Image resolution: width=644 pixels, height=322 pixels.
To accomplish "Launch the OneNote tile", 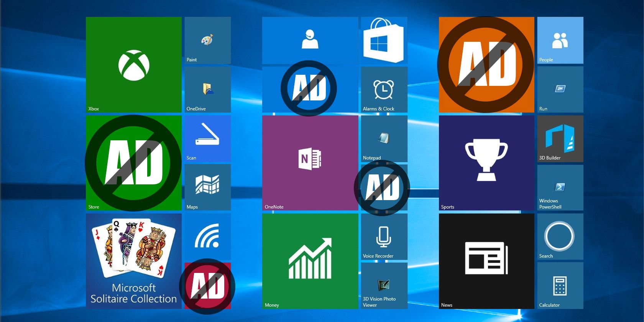I will click(310, 163).
